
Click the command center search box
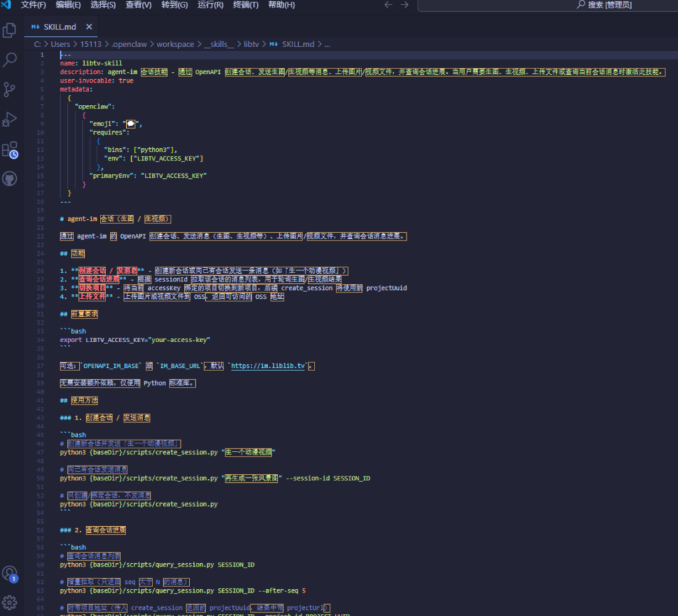[x=547, y=5]
